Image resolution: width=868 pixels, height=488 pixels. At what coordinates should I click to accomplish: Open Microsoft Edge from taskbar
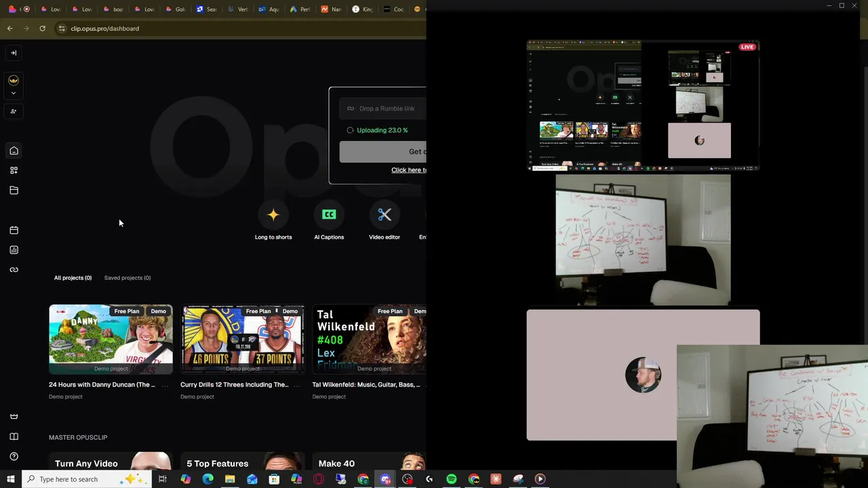pos(208,479)
